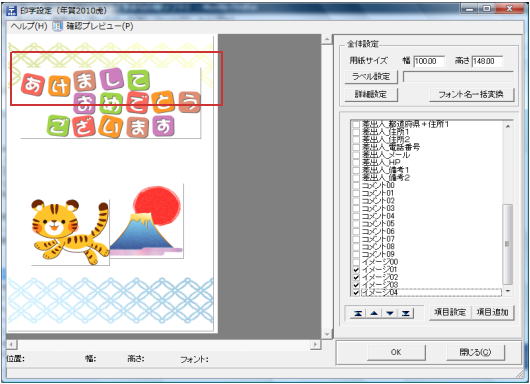Click the paper width input field
530x384 pixels.
429,61
